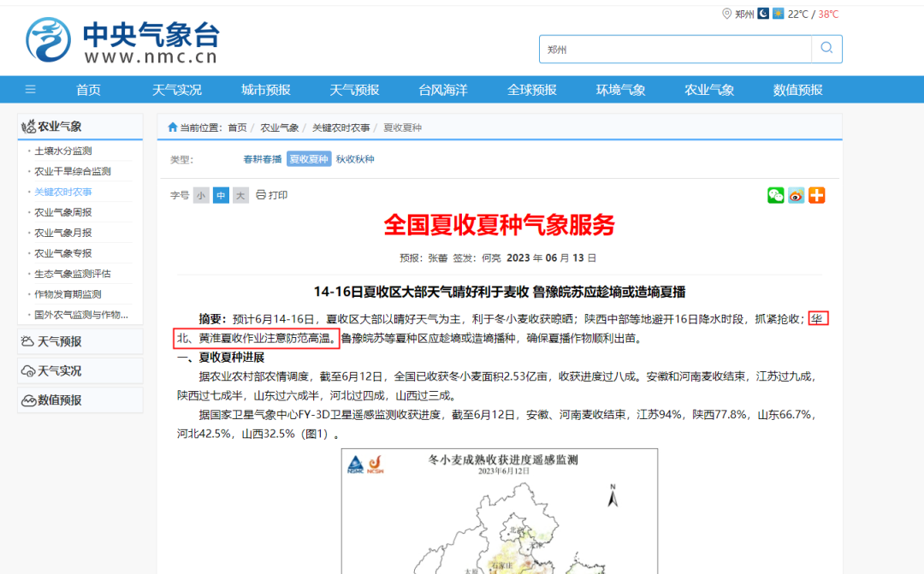Screen dimensions: 924x574
Task: Click the search magnifier icon
Action: [826, 49]
